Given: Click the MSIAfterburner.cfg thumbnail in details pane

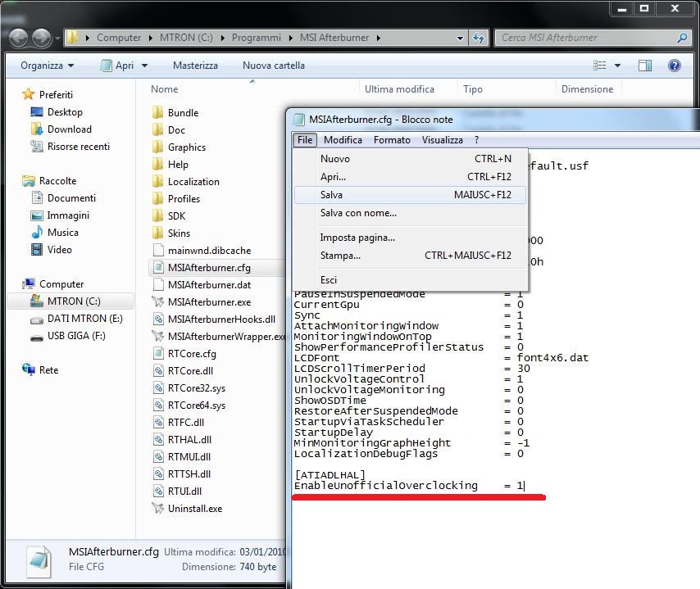Looking at the screenshot, I should pyautogui.click(x=39, y=561).
